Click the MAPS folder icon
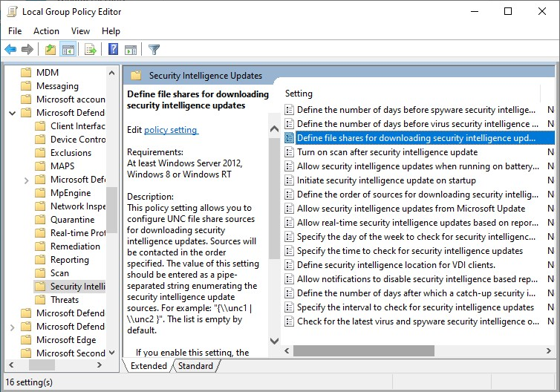 (x=40, y=166)
